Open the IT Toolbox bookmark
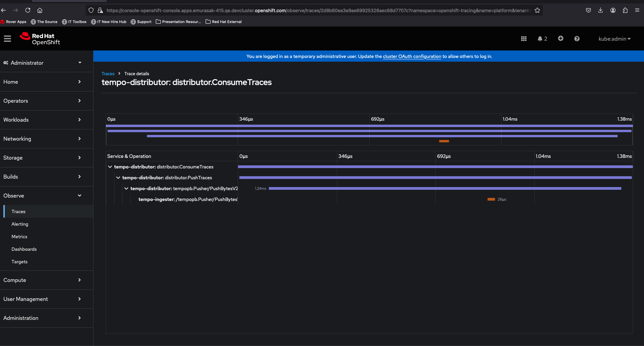This screenshot has height=346, width=644. click(x=74, y=22)
